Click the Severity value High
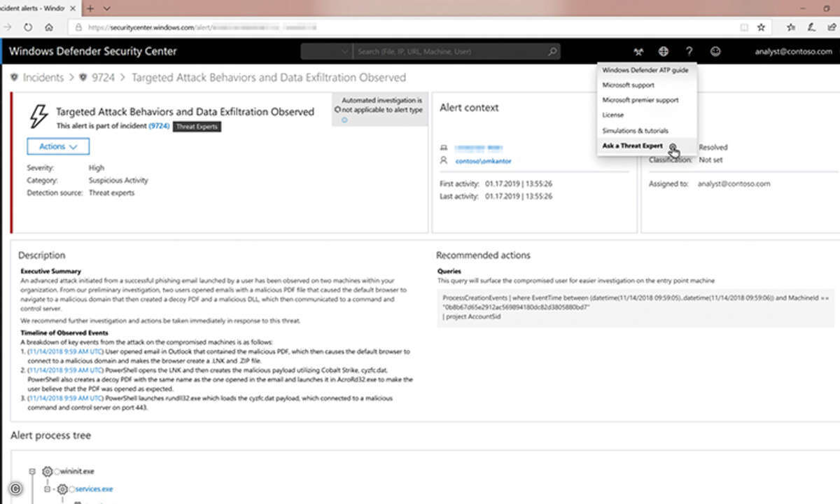This screenshot has width=840, height=504. tap(97, 167)
